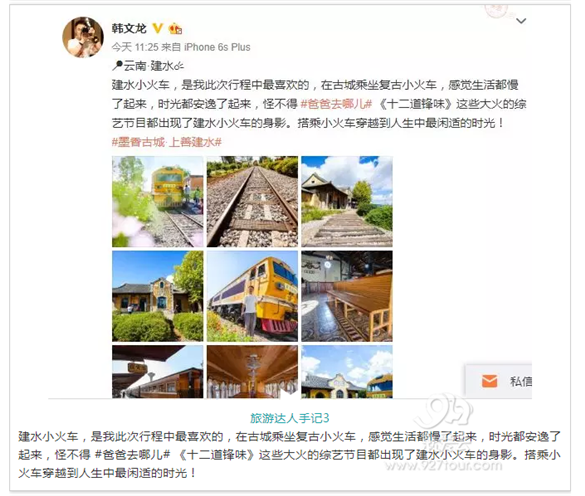Click the membership crown badge icon
Screen dimensions: 585x496
175,28
